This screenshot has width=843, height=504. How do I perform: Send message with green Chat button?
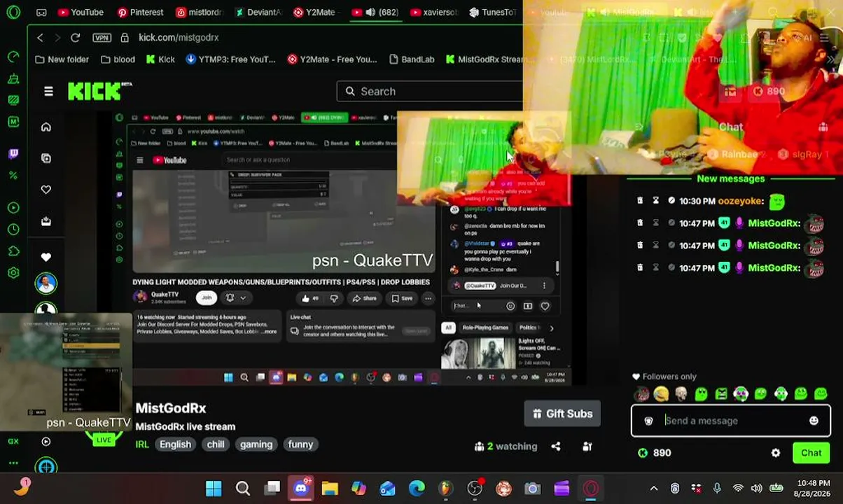(x=811, y=453)
